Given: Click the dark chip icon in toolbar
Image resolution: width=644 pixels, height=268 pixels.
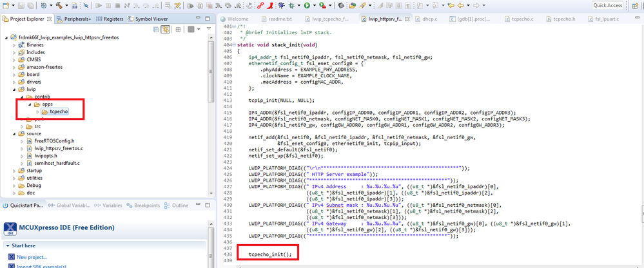Looking at the screenshot, I should 341,5.
